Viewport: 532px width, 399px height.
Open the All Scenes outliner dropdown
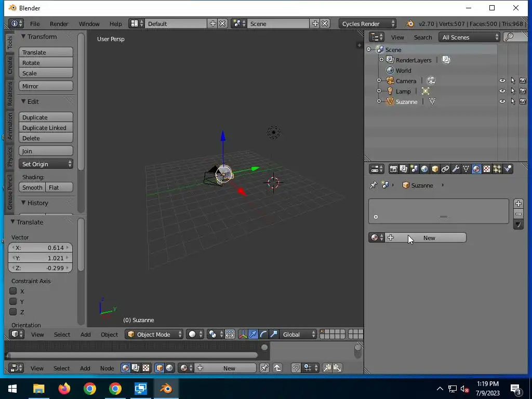tap(469, 37)
